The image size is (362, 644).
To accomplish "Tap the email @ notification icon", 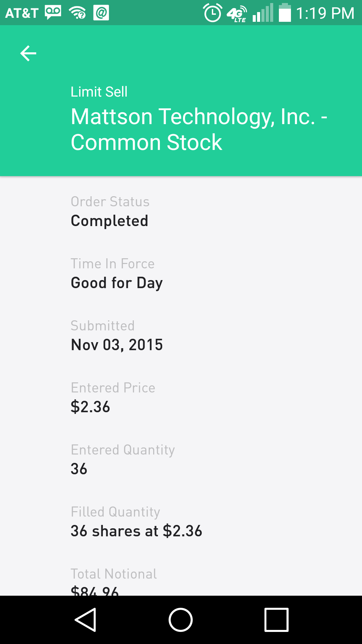I will pyautogui.click(x=101, y=13).
